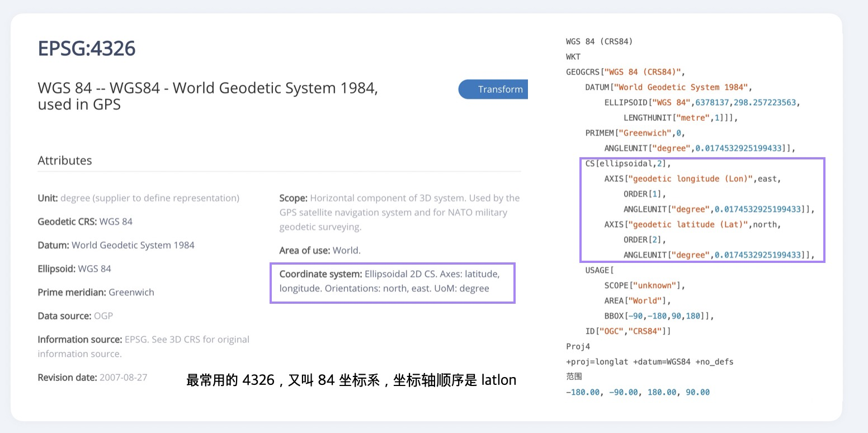Image resolution: width=868 pixels, height=433 pixels.
Task: Click the Revision date 2007-08-27
Action: tap(123, 377)
